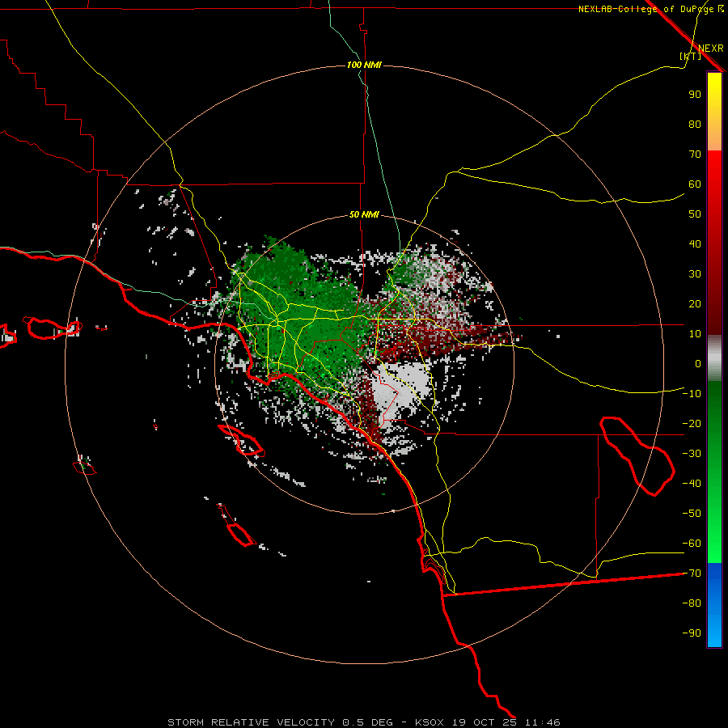Click the "50 NMI" range ring label
728x728 pixels.
pos(364,214)
